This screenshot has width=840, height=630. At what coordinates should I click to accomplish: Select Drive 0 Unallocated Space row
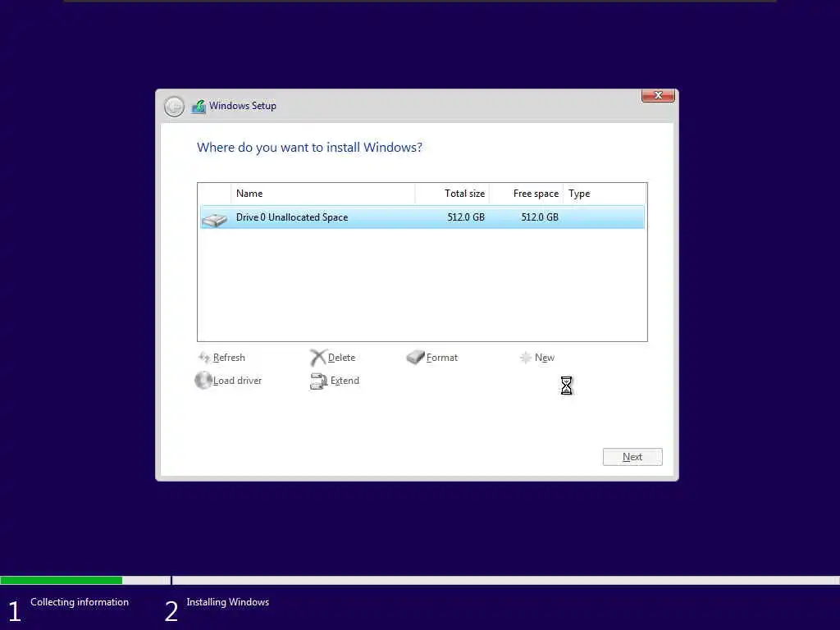pyautogui.click(x=422, y=217)
